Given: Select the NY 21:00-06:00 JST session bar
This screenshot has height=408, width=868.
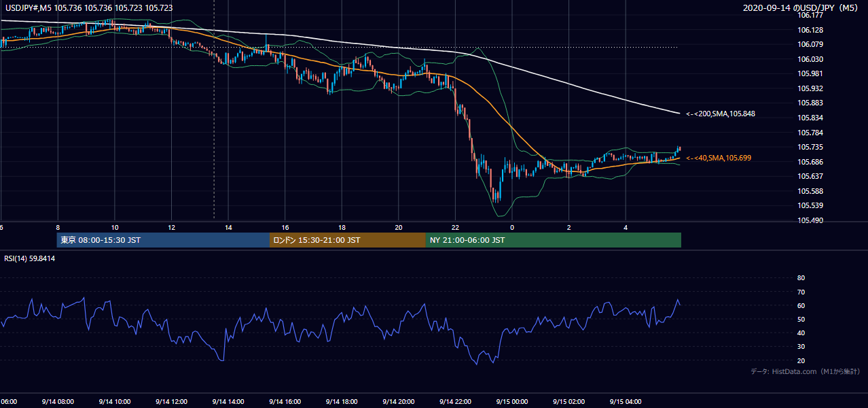Looking at the screenshot, I should coord(554,240).
